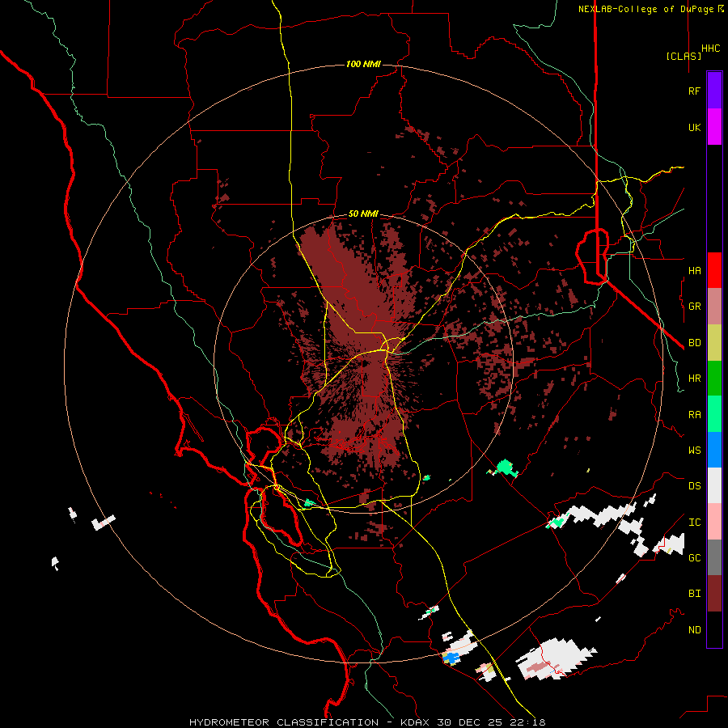Click the GC legend label
Screen dimensions: 728x728
pos(694,558)
